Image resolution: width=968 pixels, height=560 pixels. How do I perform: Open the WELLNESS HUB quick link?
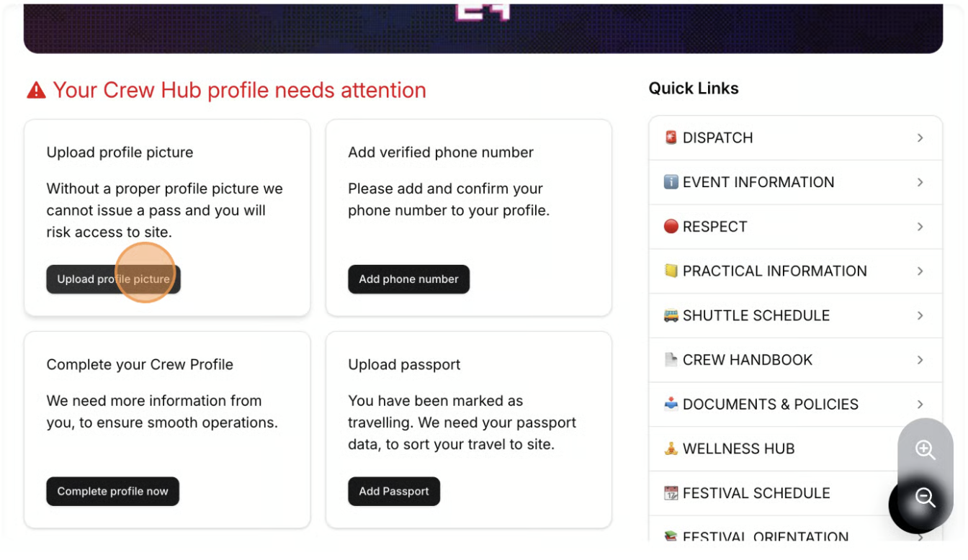(738, 448)
